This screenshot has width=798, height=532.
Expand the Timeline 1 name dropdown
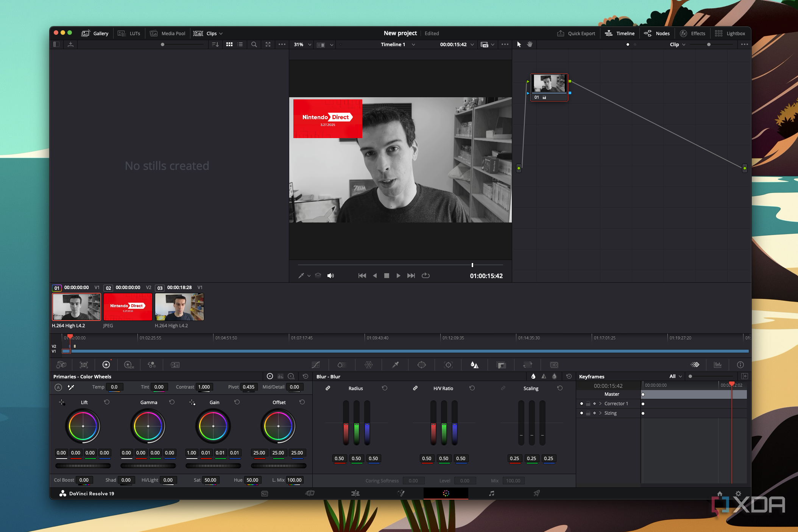[x=413, y=45]
